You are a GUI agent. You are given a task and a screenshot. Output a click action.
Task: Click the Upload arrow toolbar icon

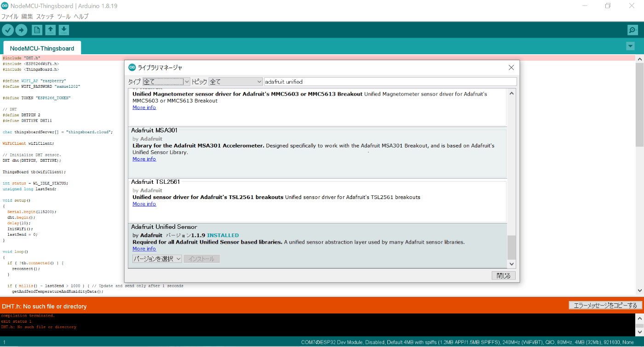tap(21, 30)
